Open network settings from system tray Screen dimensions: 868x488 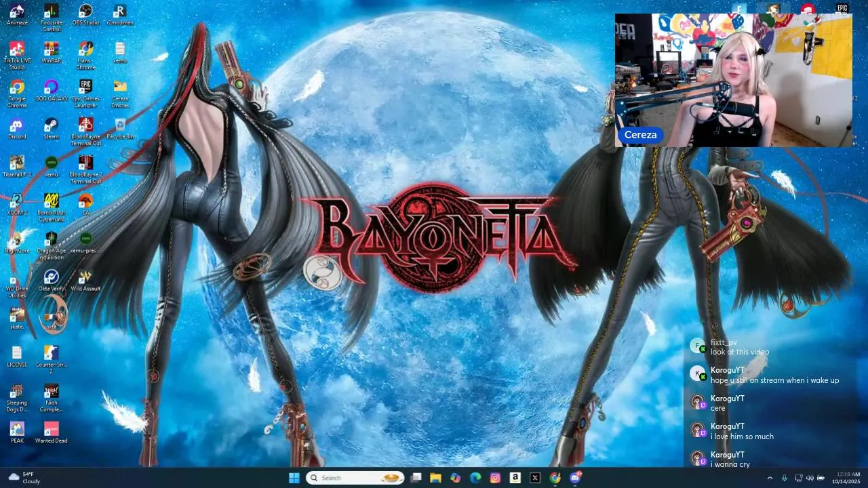[798, 478]
